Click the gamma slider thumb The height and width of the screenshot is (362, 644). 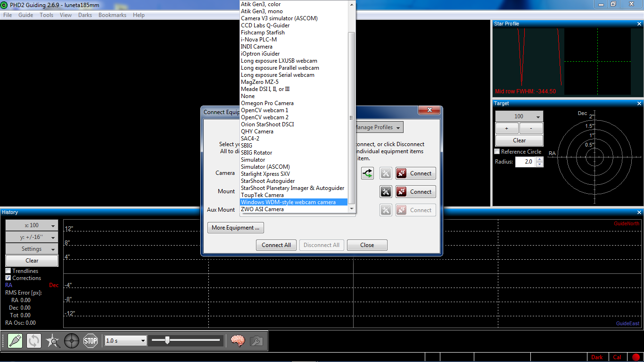167,340
